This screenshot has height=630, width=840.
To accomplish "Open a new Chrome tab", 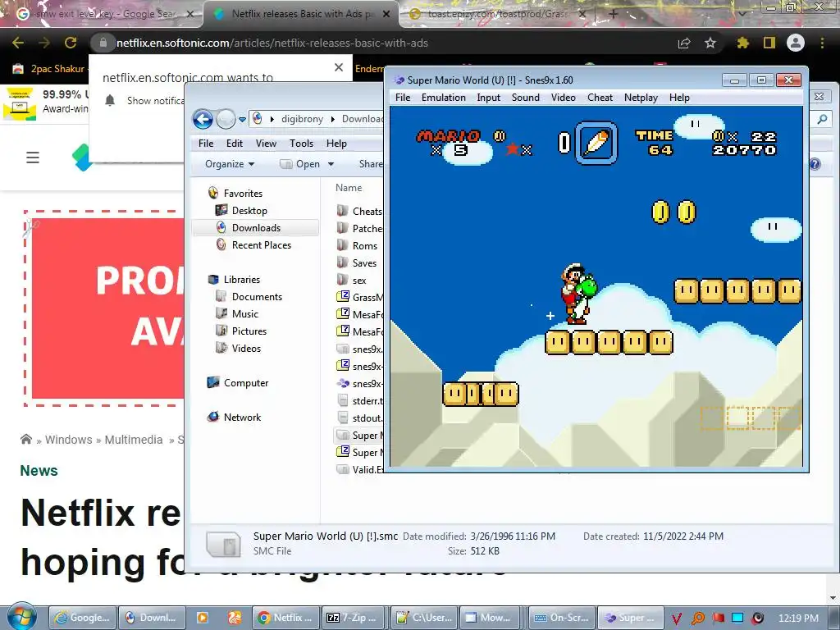I will tap(614, 14).
